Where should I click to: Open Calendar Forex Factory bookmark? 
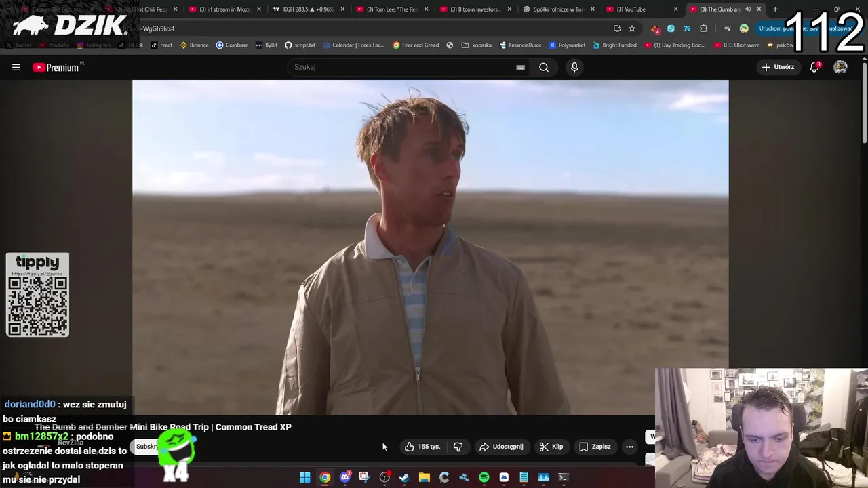tap(353, 45)
